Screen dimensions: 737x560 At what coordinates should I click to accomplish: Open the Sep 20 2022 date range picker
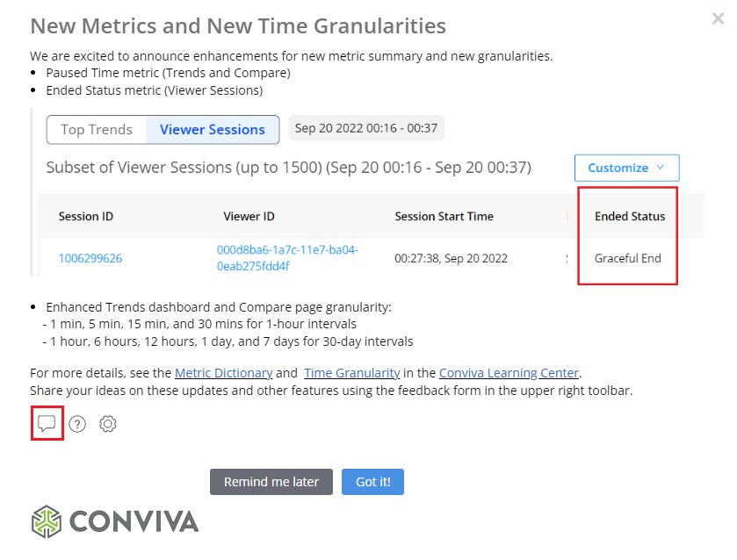pos(366,128)
